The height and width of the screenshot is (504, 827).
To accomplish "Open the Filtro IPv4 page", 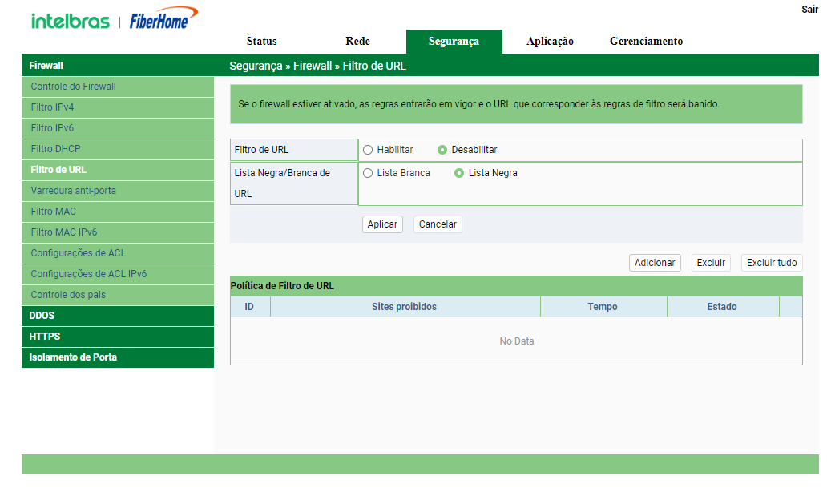I will pyautogui.click(x=118, y=107).
